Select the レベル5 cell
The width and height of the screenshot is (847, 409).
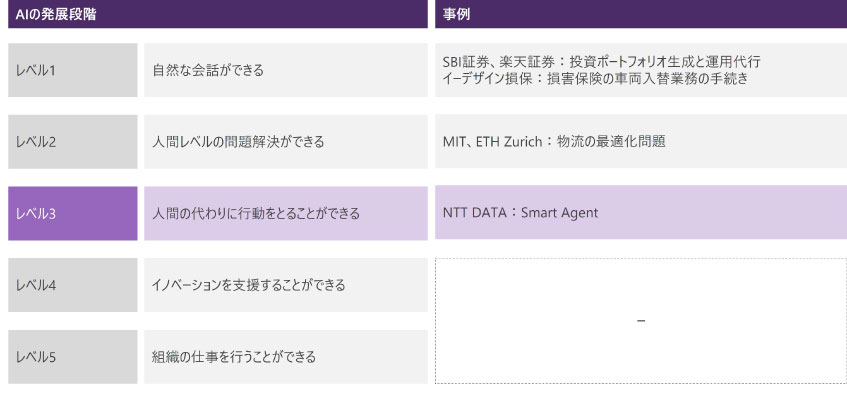pos(72,357)
